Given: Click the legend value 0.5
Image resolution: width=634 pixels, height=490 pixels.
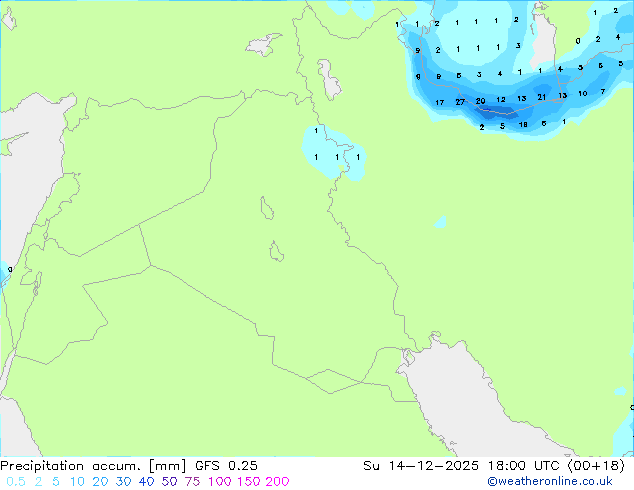Looking at the screenshot, I should (x=16, y=482).
